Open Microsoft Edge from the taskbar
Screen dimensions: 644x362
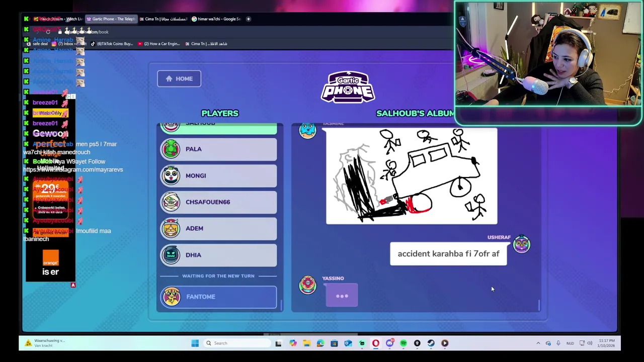(x=320, y=343)
